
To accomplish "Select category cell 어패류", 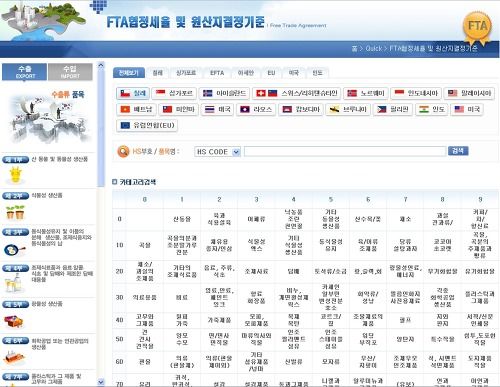I will tap(256, 219).
